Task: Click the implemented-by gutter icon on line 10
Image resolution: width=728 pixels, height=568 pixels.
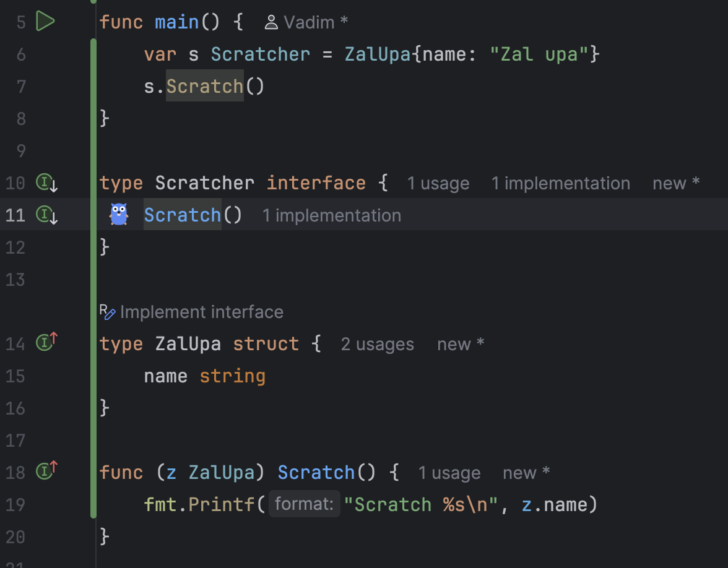Action: (47, 183)
